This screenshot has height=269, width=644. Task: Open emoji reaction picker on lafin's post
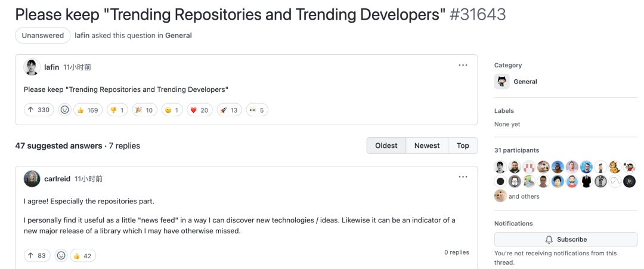click(x=64, y=110)
